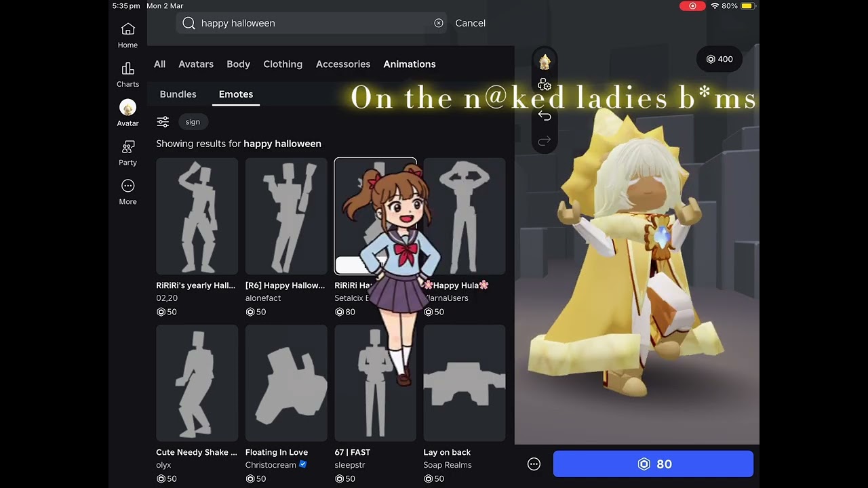This screenshot has width=868, height=488.
Task: Tap 'Showing results for happy halloween' text
Action: 239,144
